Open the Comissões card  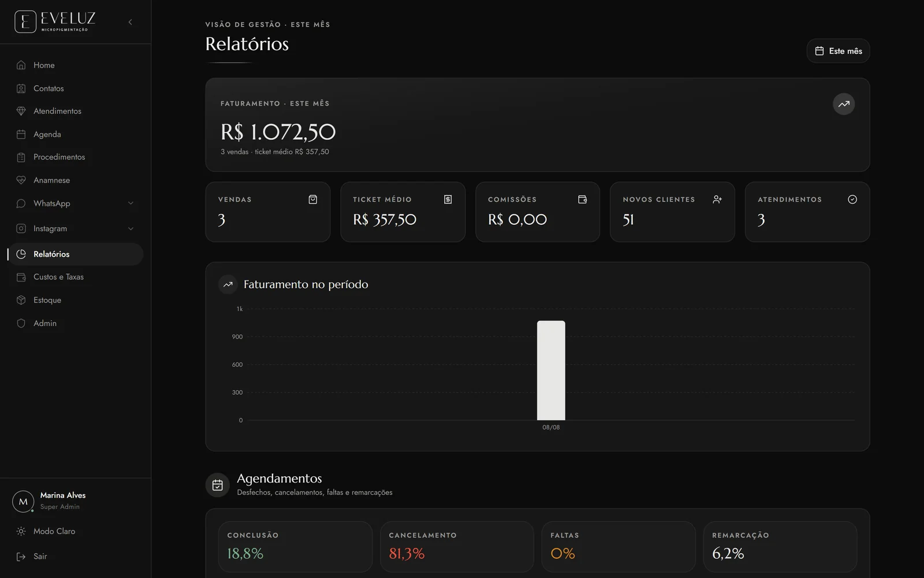538,212
